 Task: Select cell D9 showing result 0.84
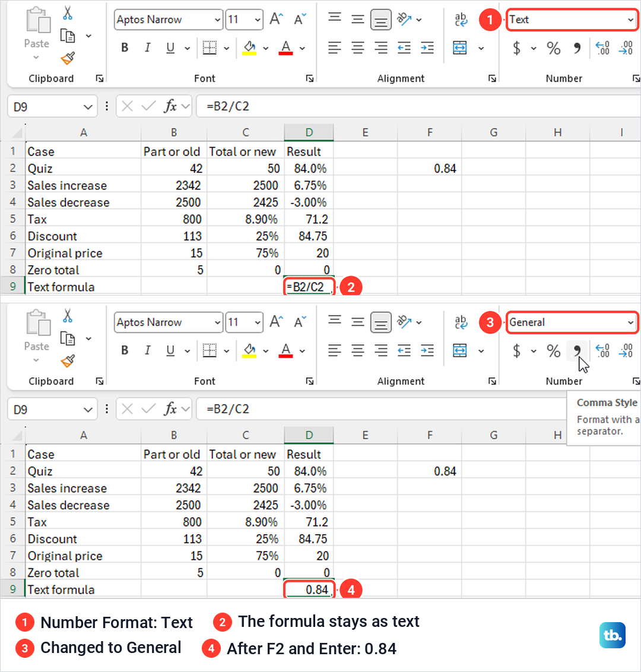click(309, 589)
